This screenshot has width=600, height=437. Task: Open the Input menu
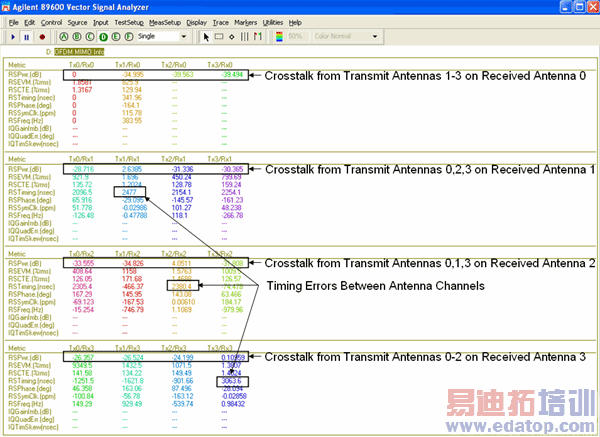101,23
